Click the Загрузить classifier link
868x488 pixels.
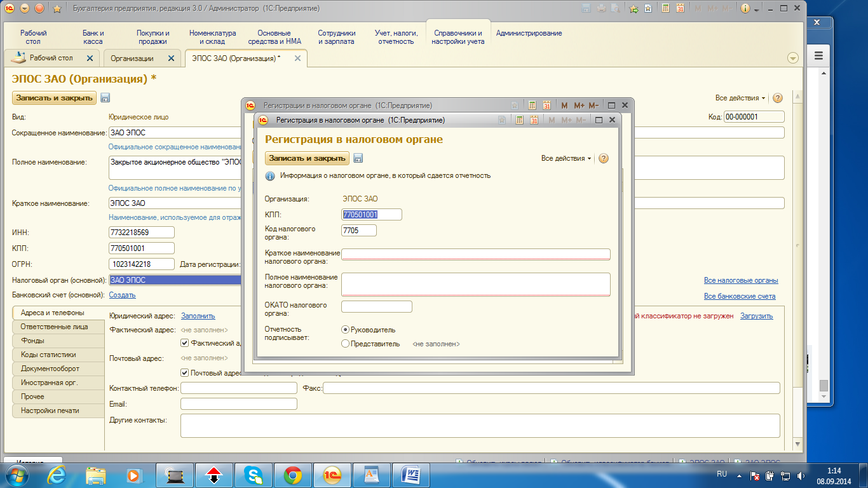pyautogui.click(x=756, y=316)
